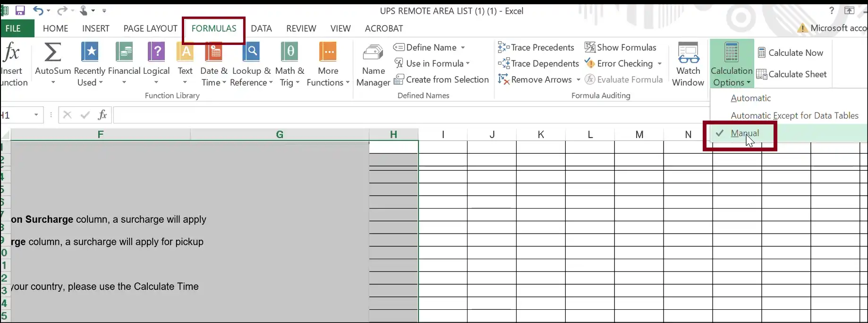Select Automatic Except for Data Tables
This screenshot has width=868, height=323.
pos(794,115)
